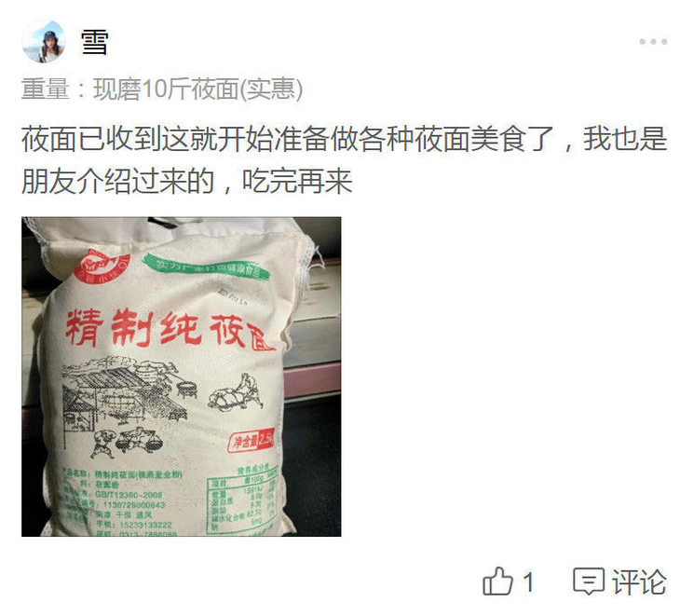
Task: Click the like count number 1
Action: (x=528, y=582)
